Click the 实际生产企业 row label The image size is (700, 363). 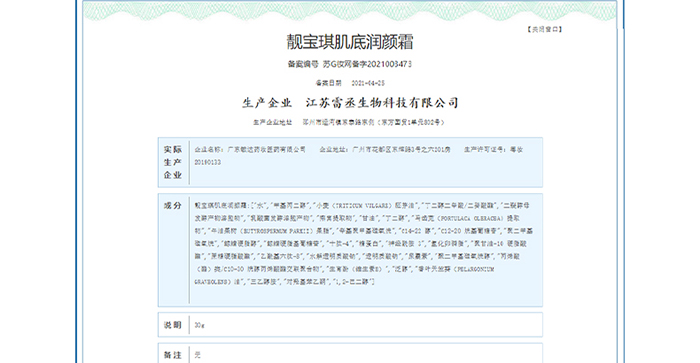(173, 162)
